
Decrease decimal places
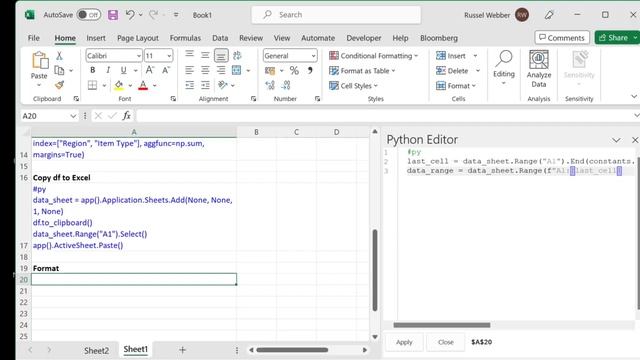286,85
